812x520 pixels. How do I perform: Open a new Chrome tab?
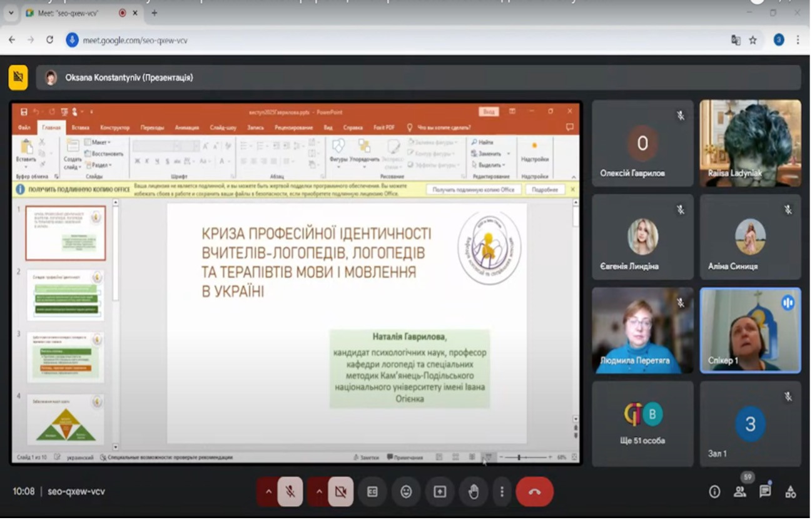click(155, 13)
